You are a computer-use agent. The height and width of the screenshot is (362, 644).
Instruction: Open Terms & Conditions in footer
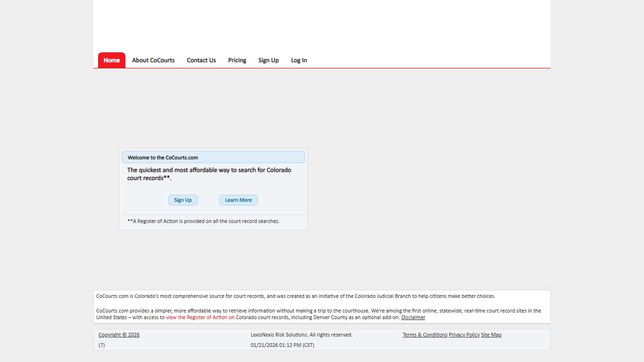tap(425, 335)
